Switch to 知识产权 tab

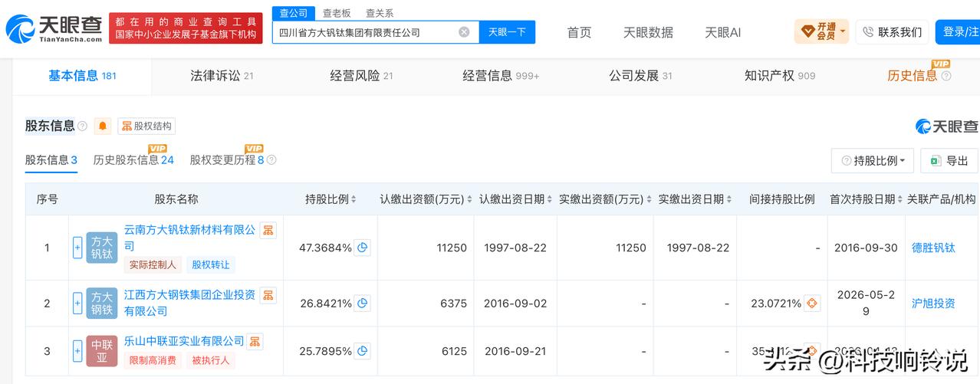(x=780, y=76)
